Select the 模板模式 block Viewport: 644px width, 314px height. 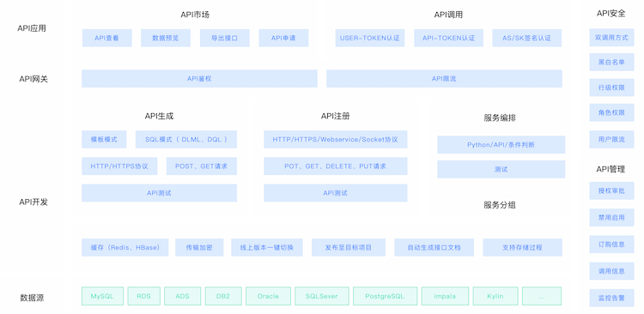(x=104, y=139)
